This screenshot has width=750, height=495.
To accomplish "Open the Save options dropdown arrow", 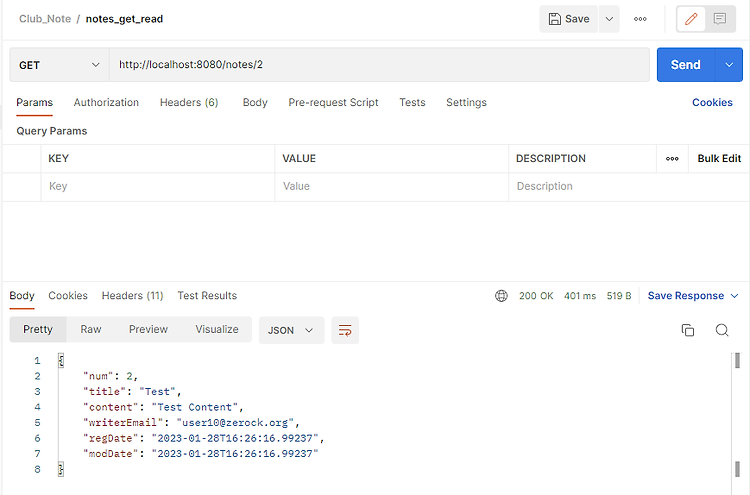I will pos(609,19).
